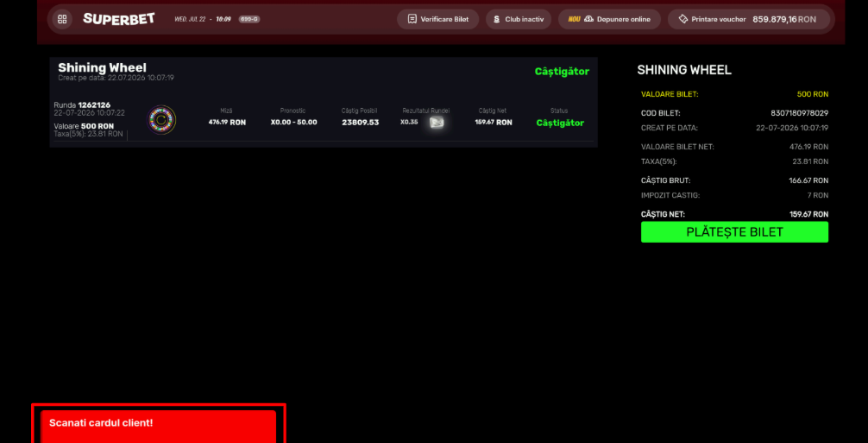The image size is (868, 443).
Task: Click the Miză value 476.19 RON
Action: 227,123
